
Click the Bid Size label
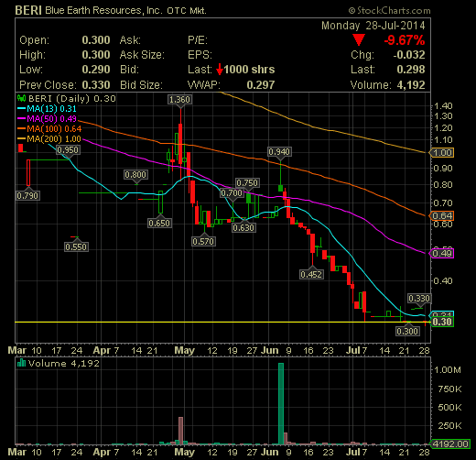tap(141, 85)
